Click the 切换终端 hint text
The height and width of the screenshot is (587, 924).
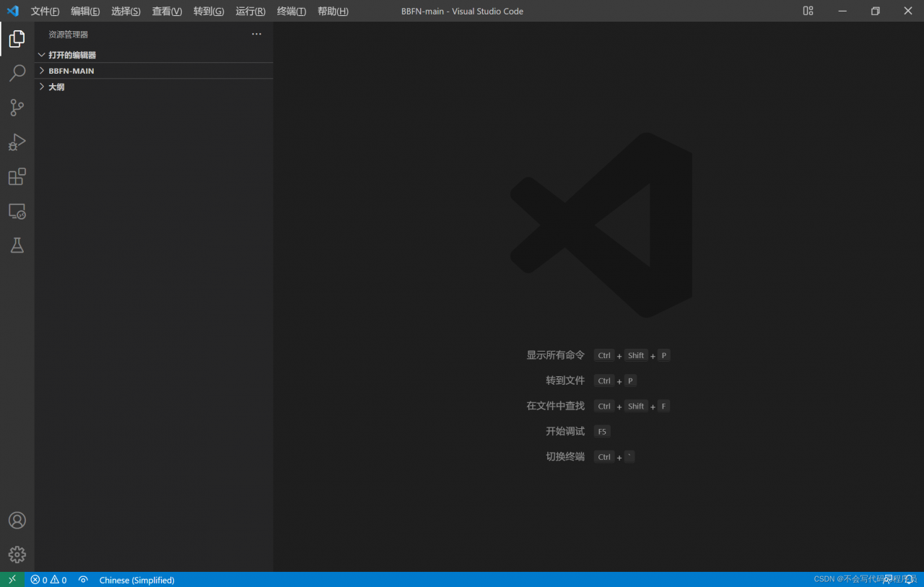[565, 456]
